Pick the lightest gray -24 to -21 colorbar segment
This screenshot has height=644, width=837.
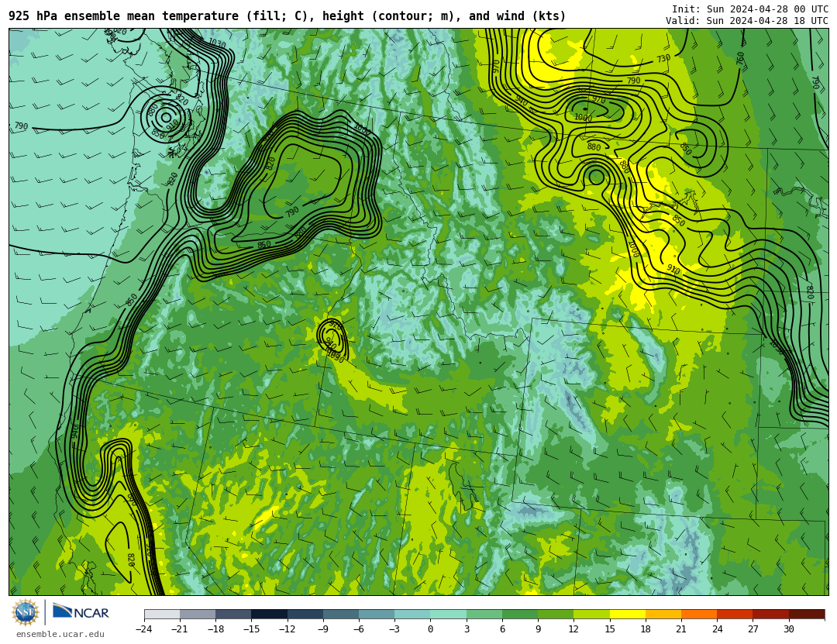[x=162, y=615]
